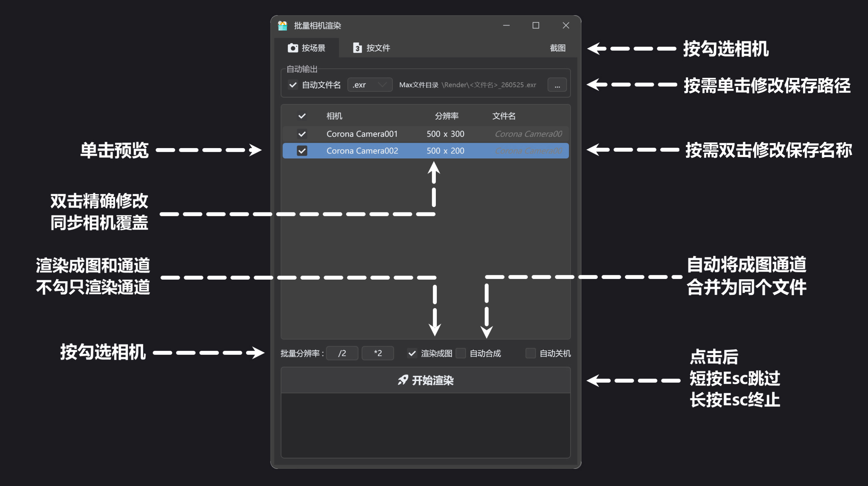The height and width of the screenshot is (486, 868).
Task: Close the 批量相机渲染 window
Action: (x=566, y=26)
